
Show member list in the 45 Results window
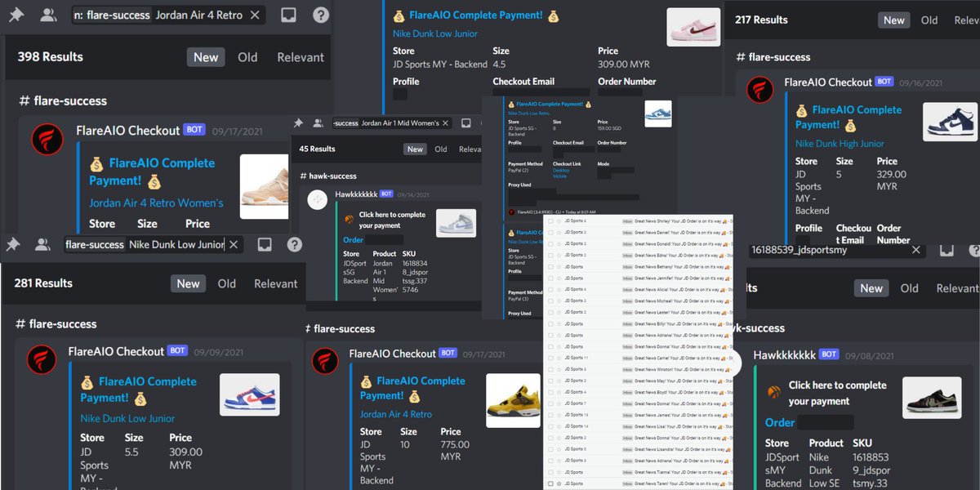click(318, 123)
